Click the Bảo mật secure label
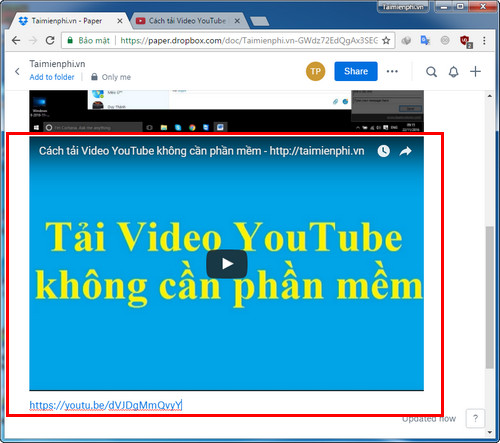The image size is (500, 443). pyautogui.click(x=94, y=41)
